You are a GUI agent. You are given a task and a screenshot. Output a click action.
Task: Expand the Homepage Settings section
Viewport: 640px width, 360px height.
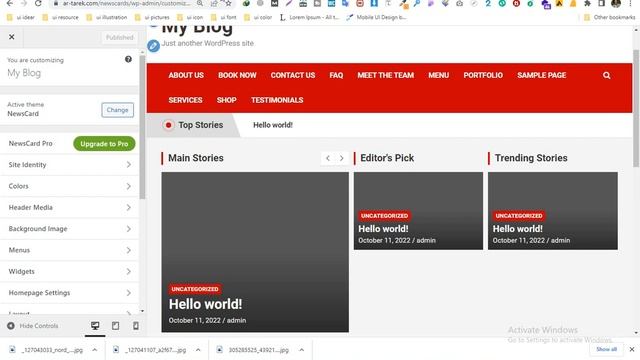click(x=69, y=293)
